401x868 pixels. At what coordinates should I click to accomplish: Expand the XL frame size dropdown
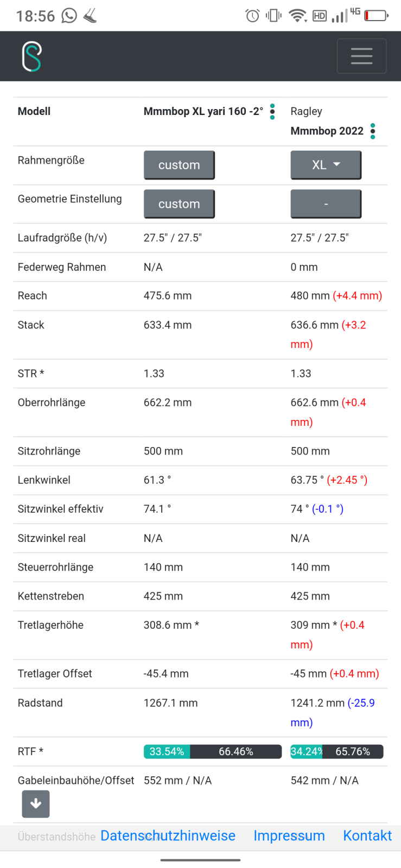click(326, 165)
